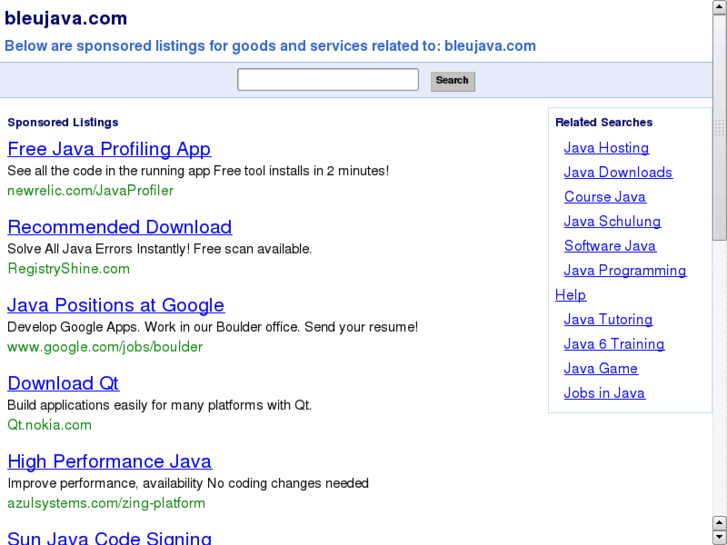Select Java 6 Training related search
This screenshot has height=545, width=727.
(x=614, y=344)
